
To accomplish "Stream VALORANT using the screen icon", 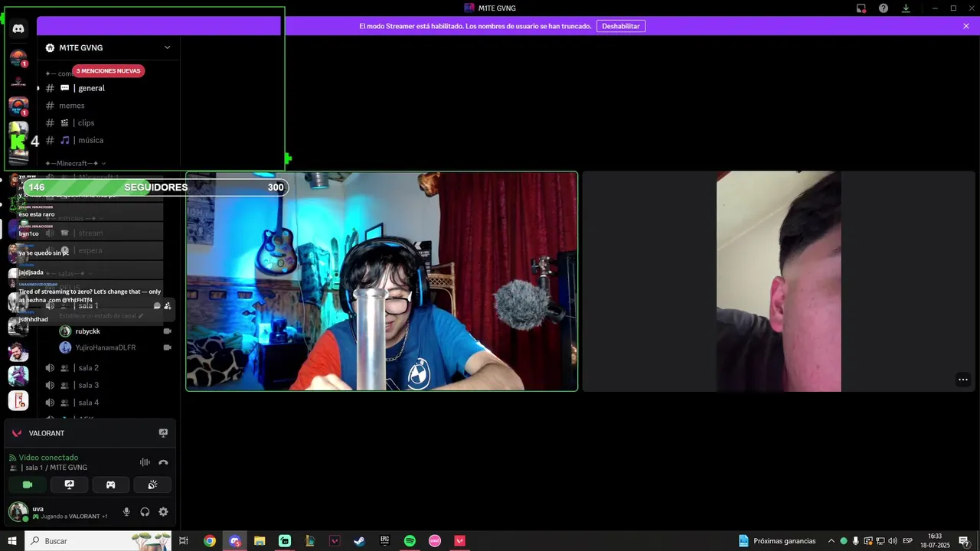I will pos(163,433).
